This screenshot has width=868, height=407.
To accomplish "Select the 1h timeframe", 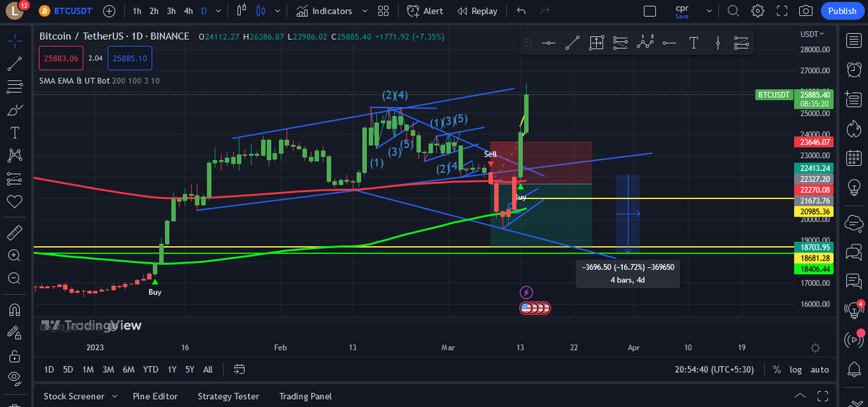I will pos(137,11).
